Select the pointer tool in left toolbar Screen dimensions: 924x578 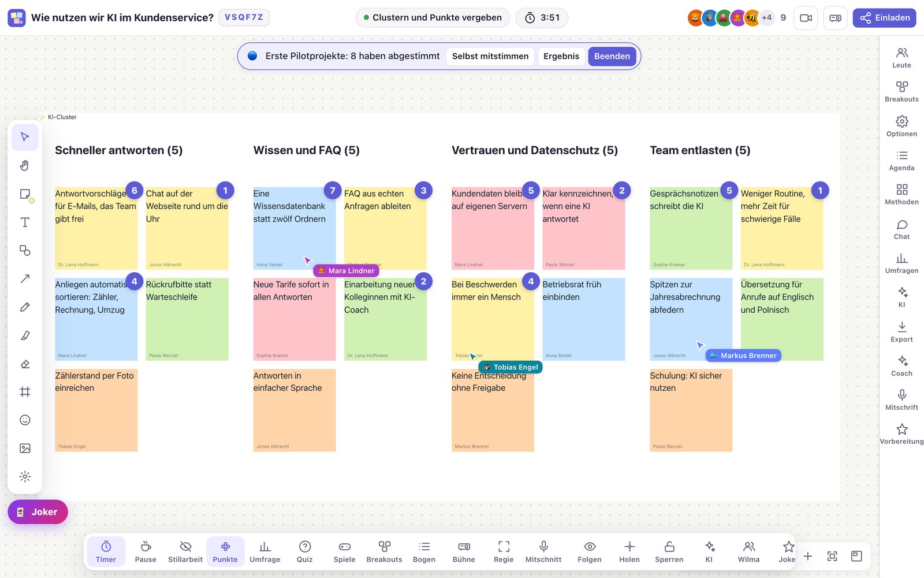(25, 137)
